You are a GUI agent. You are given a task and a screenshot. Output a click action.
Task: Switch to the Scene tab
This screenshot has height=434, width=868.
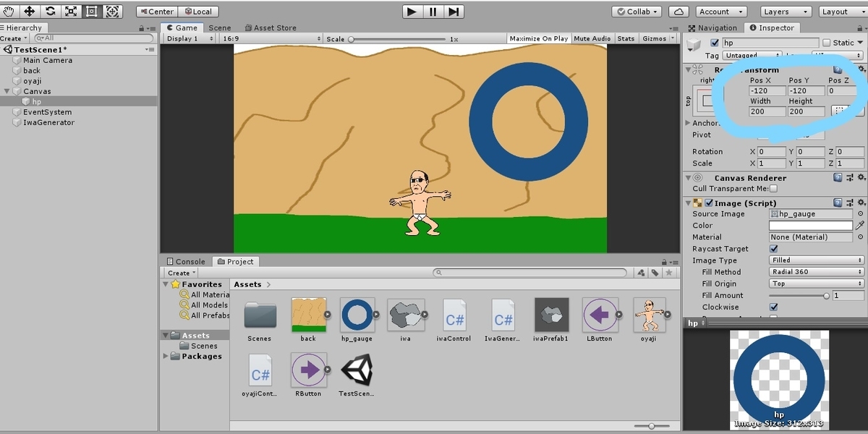(220, 28)
